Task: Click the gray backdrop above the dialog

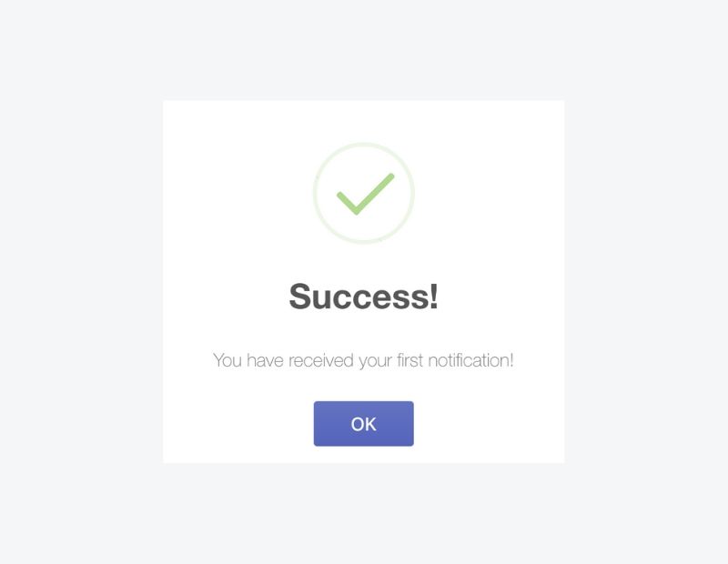Action: 363,50
